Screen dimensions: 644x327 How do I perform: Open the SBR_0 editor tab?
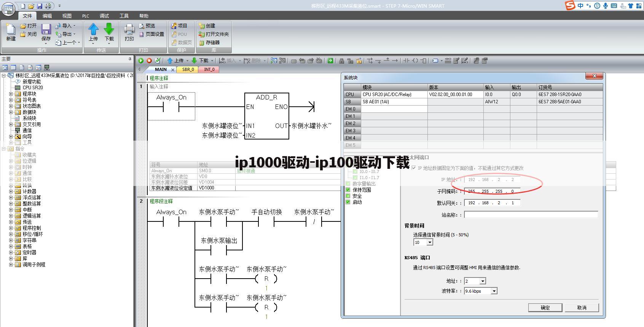click(x=188, y=69)
